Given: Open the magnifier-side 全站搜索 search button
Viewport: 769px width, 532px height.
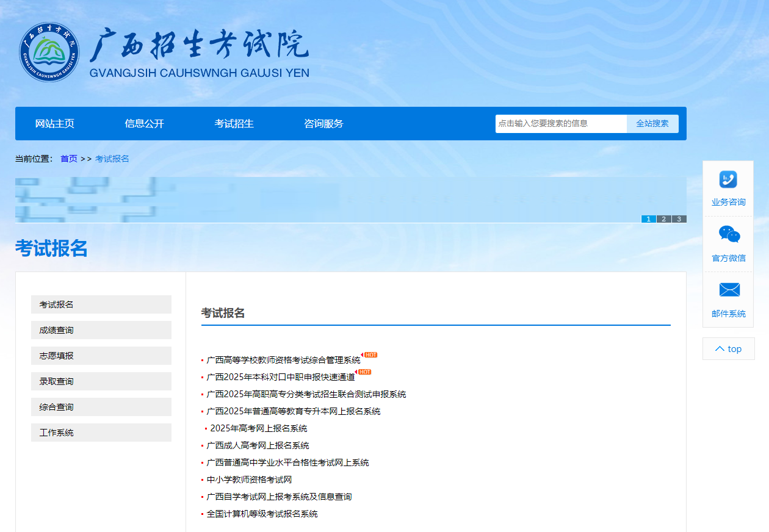Looking at the screenshot, I should [x=652, y=123].
